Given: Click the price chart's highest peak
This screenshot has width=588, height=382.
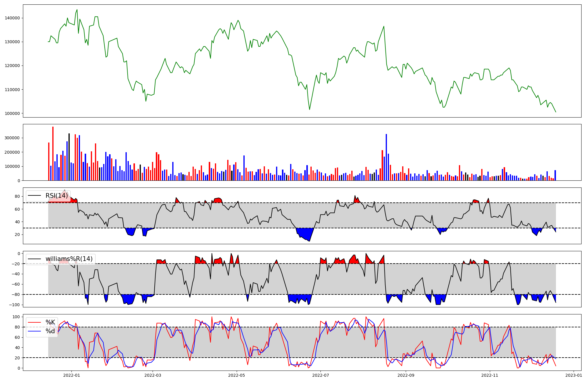Looking at the screenshot, I should point(77,10).
